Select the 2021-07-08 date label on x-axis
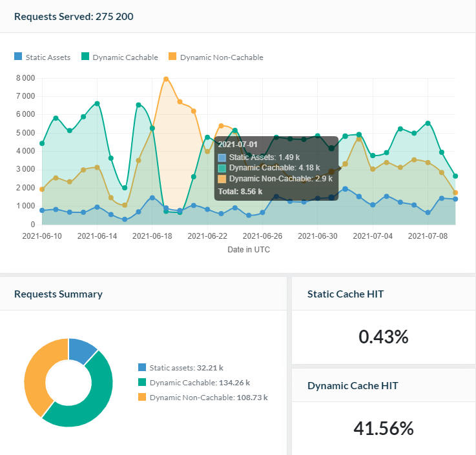Screen dimensions: 476x455 pyautogui.click(x=428, y=236)
